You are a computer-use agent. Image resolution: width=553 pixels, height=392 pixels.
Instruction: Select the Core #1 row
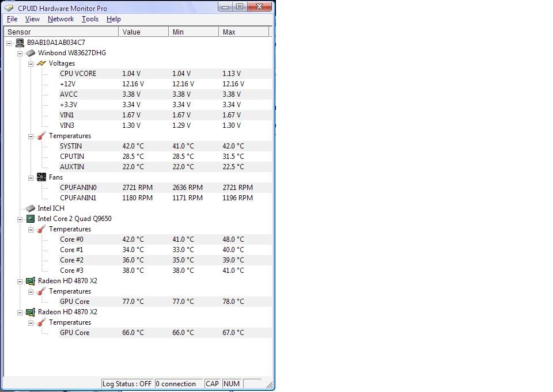165,250
